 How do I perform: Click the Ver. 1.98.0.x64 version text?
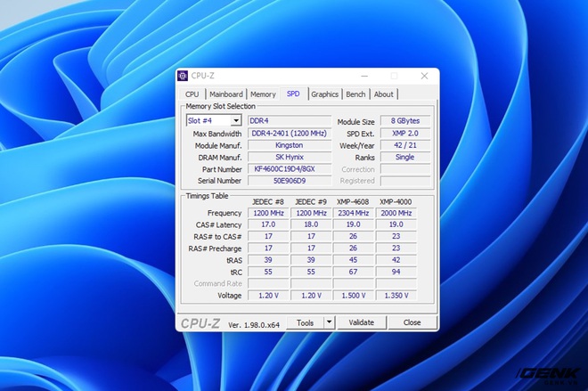(254, 325)
